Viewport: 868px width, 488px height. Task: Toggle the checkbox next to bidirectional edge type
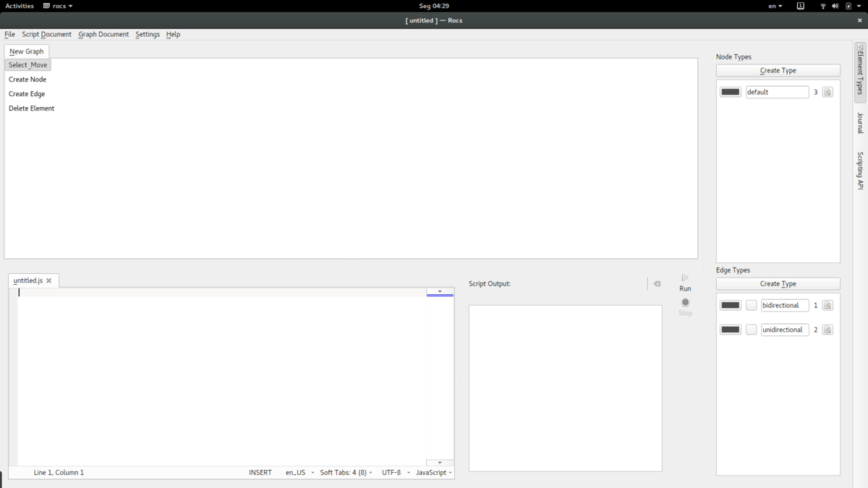tap(751, 306)
